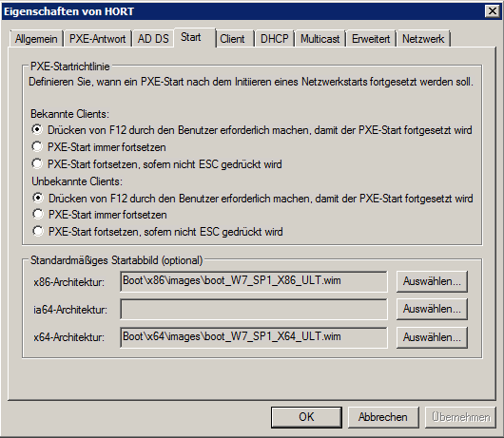Click Auswählen for x64-Architektur boot image
504x438 pixels.
point(432,337)
